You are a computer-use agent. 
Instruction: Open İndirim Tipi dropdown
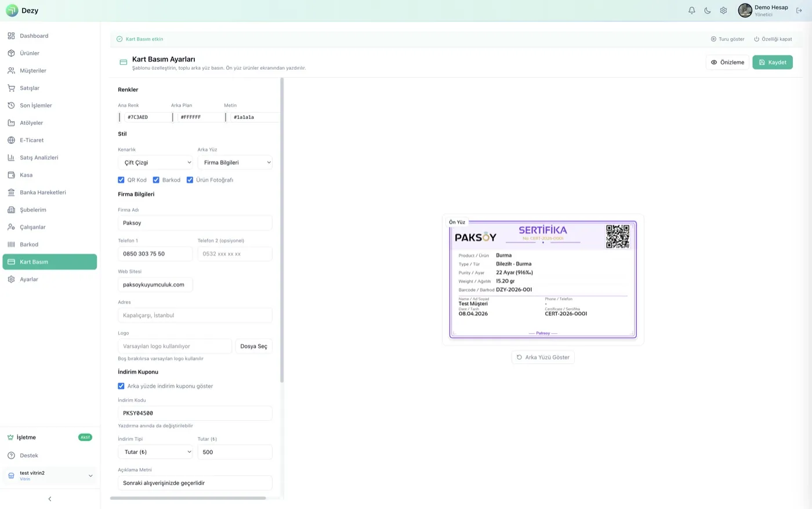click(x=155, y=452)
